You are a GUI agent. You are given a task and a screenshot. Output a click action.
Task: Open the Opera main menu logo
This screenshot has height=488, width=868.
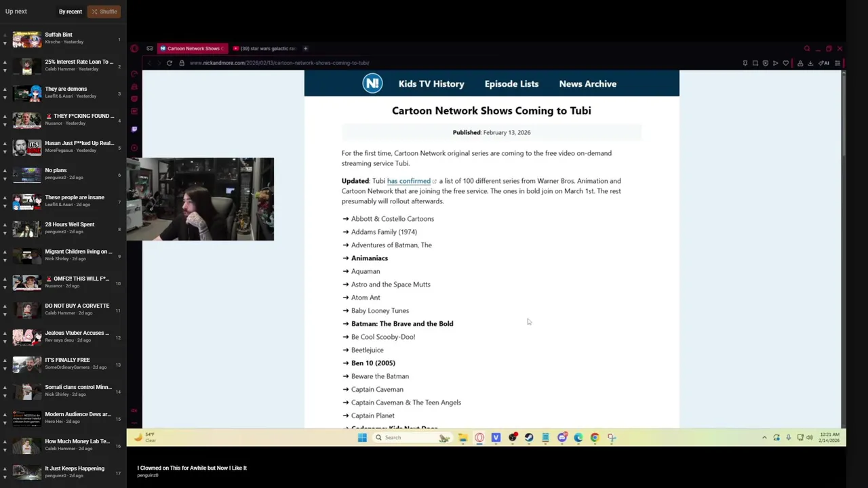(x=134, y=49)
